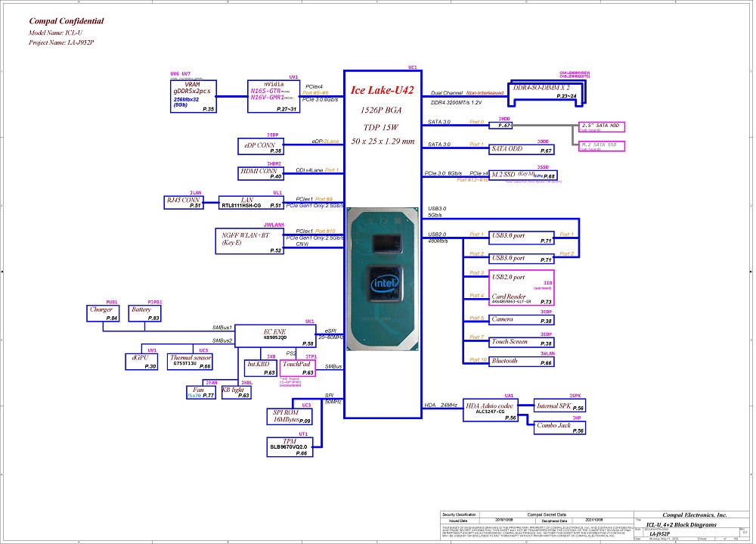Click the "1526P BGA" package text
Image resolution: width=756 pixels, height=544 pixels.
(381, 110)
